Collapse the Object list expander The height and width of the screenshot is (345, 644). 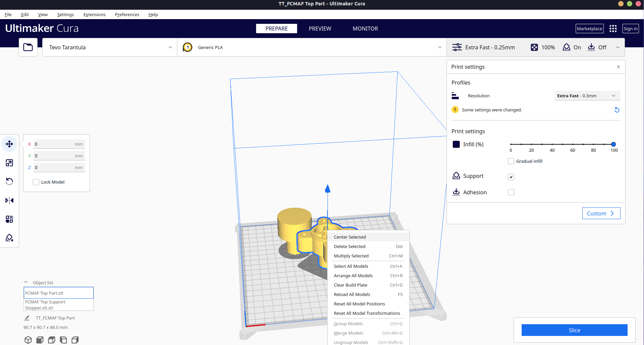point(26,282)
